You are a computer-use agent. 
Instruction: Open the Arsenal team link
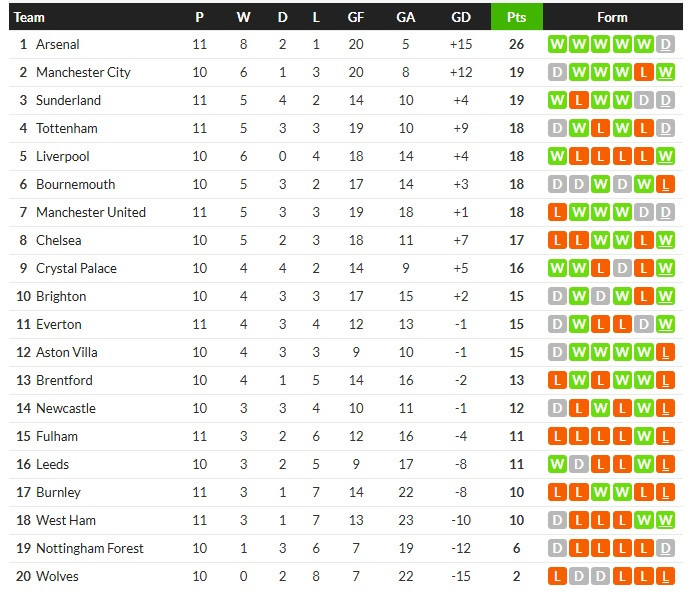tap(57, 44)
